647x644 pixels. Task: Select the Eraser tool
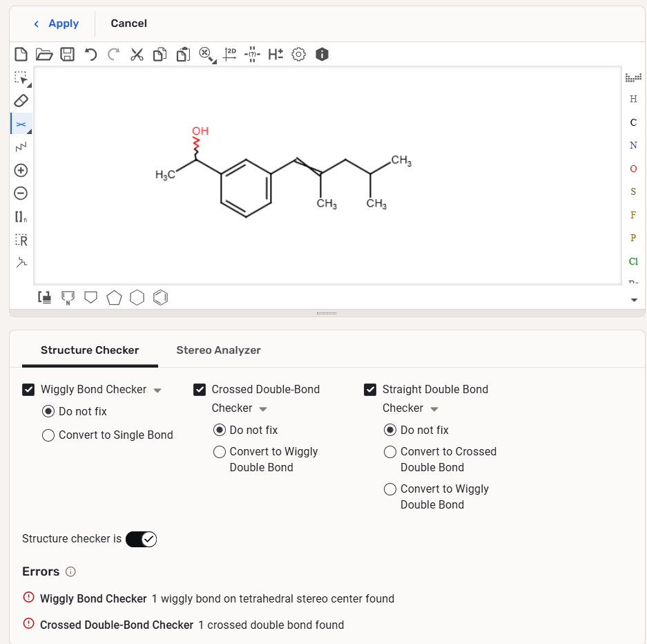pos(21,101)
